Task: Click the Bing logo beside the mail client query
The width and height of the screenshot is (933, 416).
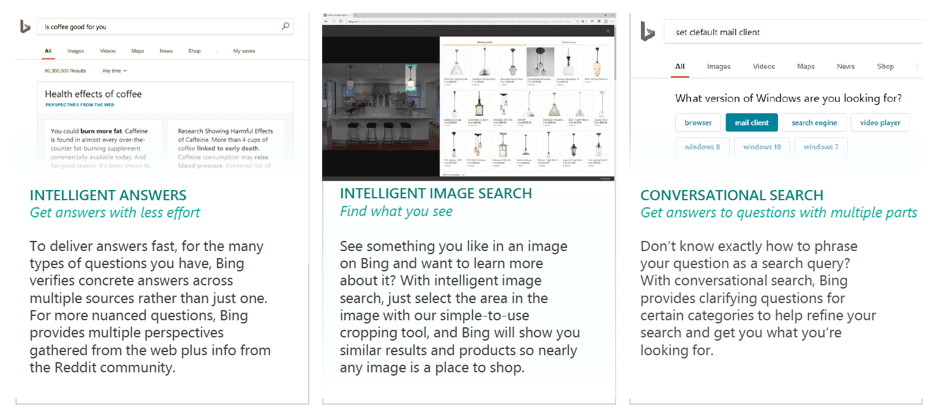Action: tap(648, 32)
